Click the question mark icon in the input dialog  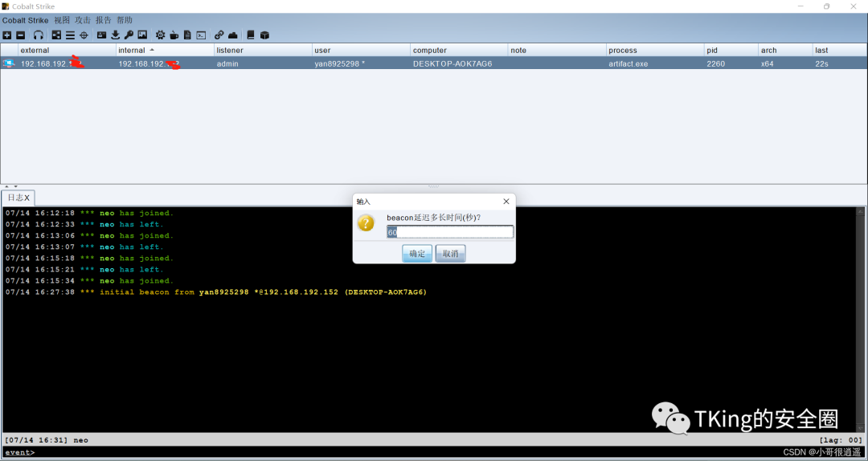pos(366,223)
